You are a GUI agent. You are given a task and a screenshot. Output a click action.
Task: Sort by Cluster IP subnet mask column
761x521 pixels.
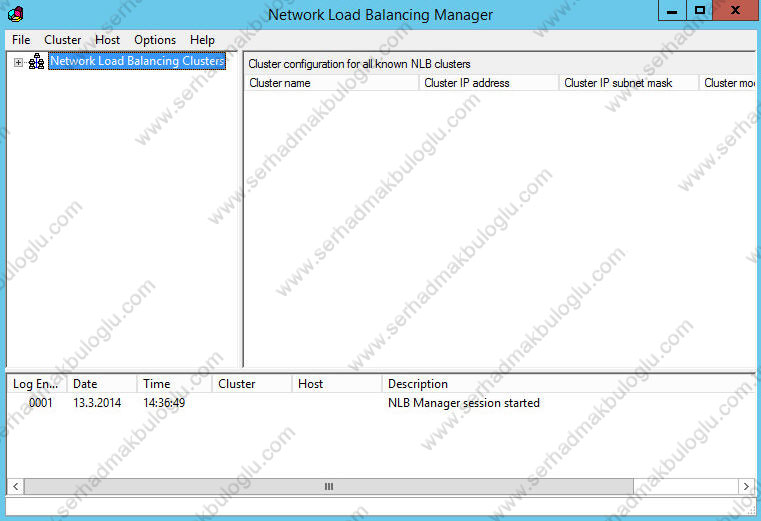[629, 83]
